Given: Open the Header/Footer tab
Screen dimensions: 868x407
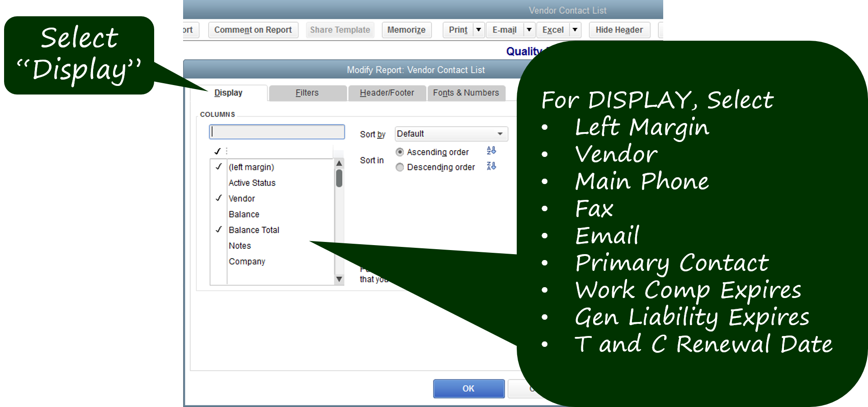Looking at the screenshot, I should coord(387,93).
